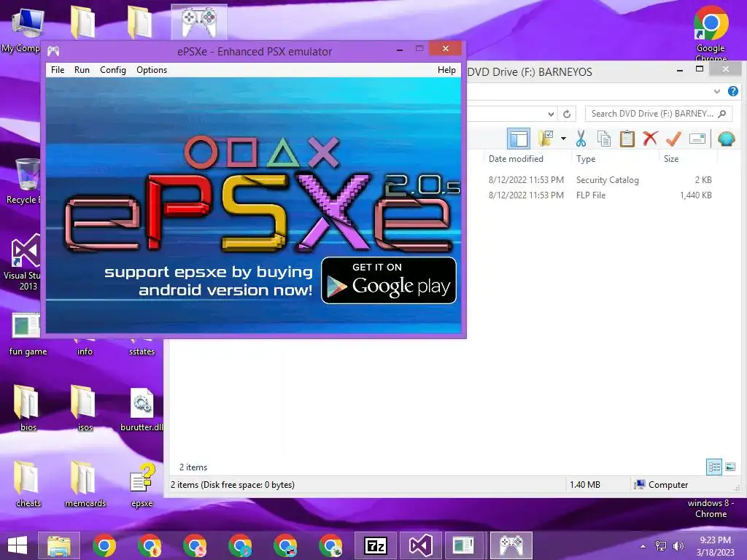
Task: Open the Options menu in ePSXe
Action: 152,70
